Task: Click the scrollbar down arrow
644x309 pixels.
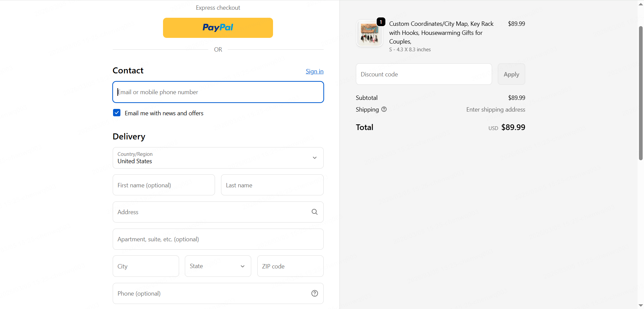Action: point(641,306)
